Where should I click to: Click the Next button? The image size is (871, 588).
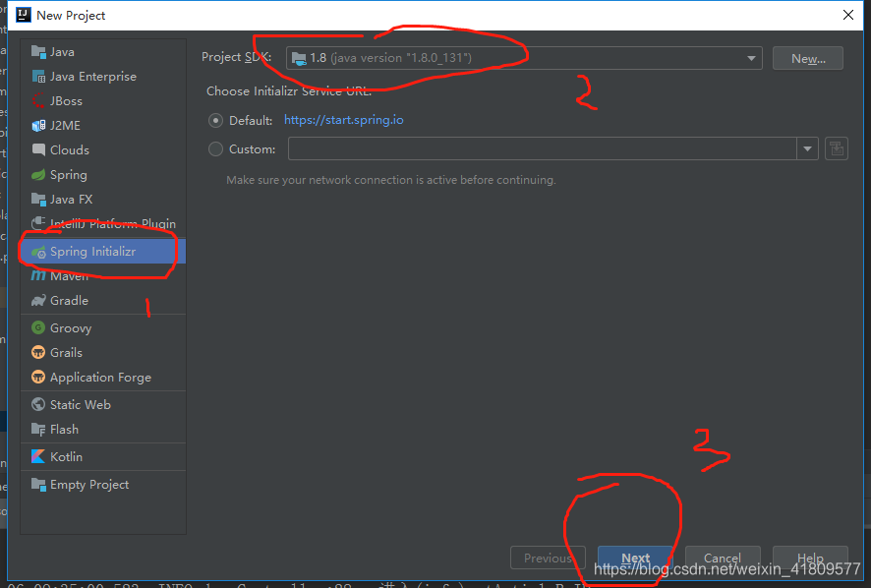[x=635, y=558]
